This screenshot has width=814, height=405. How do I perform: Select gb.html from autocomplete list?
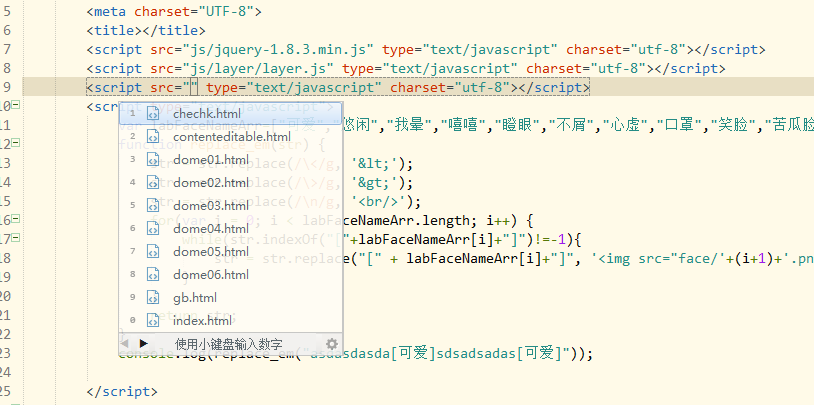point(230,298)
